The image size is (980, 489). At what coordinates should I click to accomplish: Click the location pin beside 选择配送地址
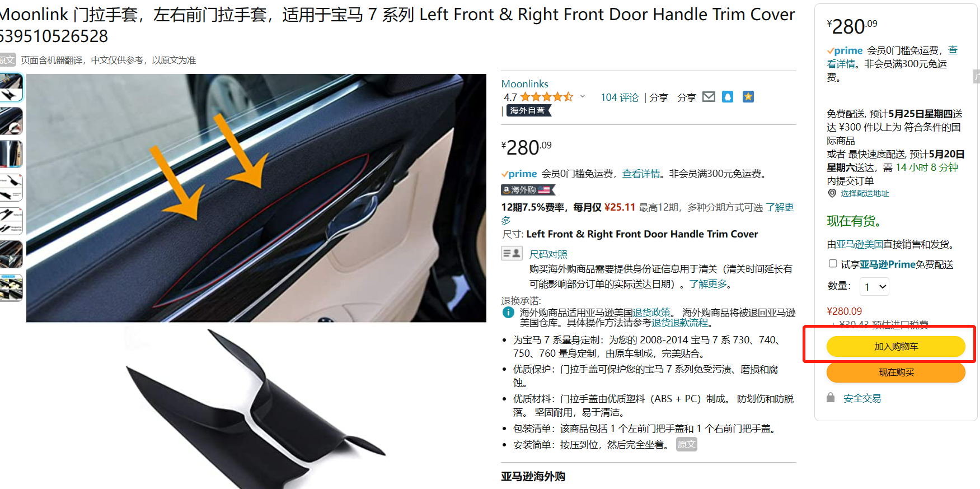click(832, 193)
